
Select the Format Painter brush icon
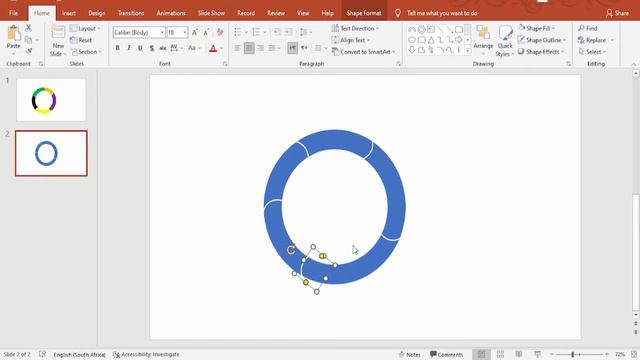[28, 51]
